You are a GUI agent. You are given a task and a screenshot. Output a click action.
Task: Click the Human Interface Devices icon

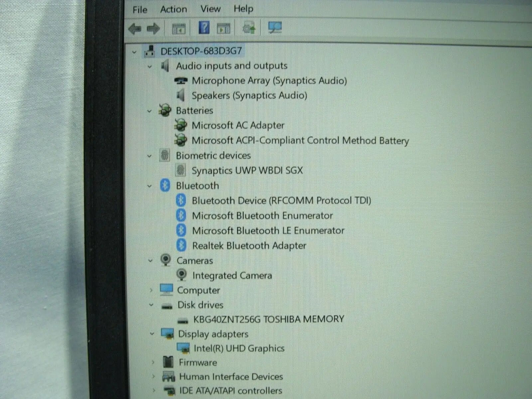pyautogui.click(x=169, y=377)
